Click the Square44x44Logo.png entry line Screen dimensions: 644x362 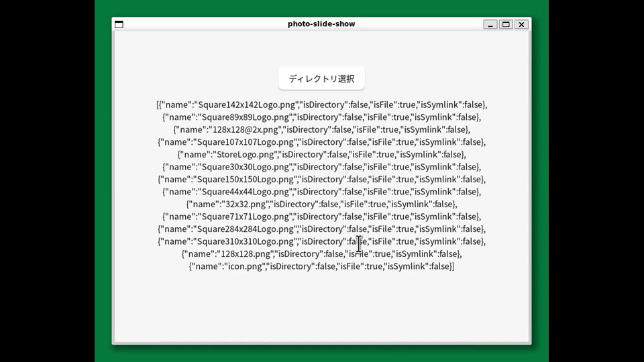[x=321, y=192]
